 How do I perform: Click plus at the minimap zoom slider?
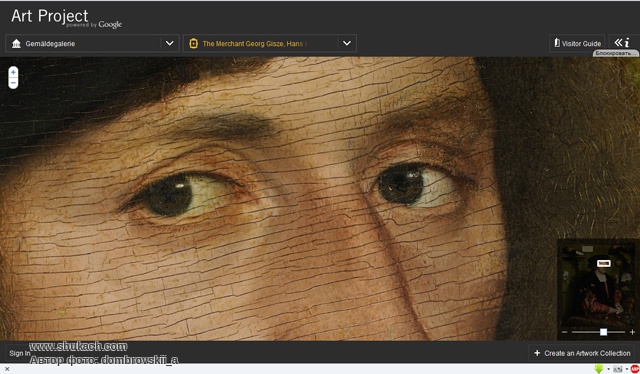(632, 332)
